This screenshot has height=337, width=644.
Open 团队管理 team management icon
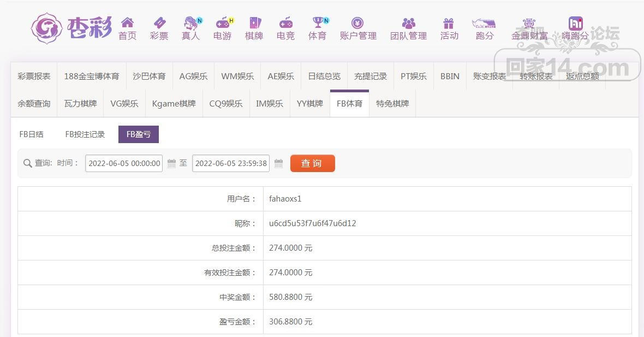click(408, 23)
